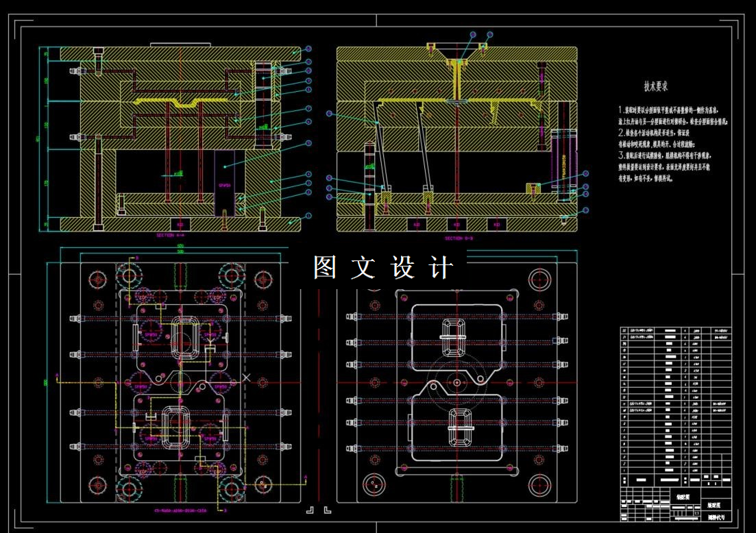Select the 技术要求 heading text

(656, 87)
